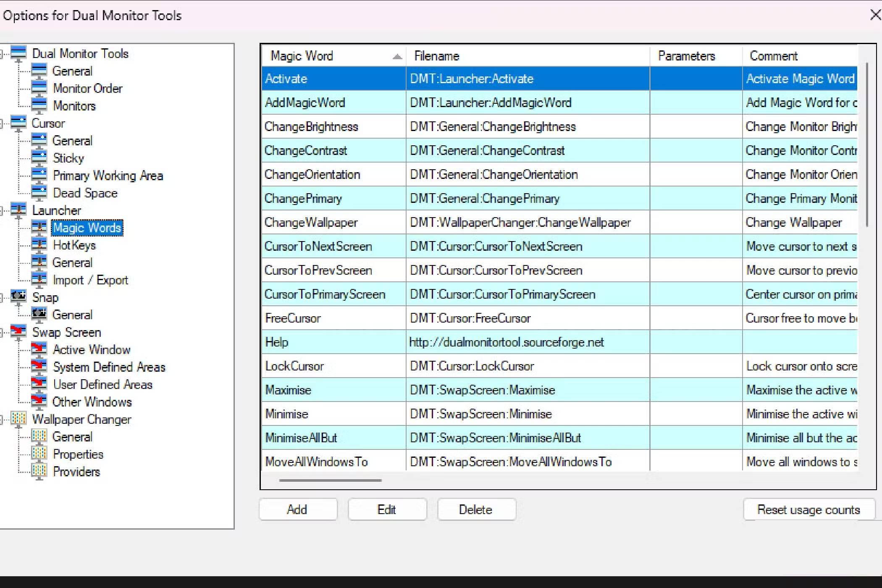Collapse the Launcher tree node

point(2,210)
